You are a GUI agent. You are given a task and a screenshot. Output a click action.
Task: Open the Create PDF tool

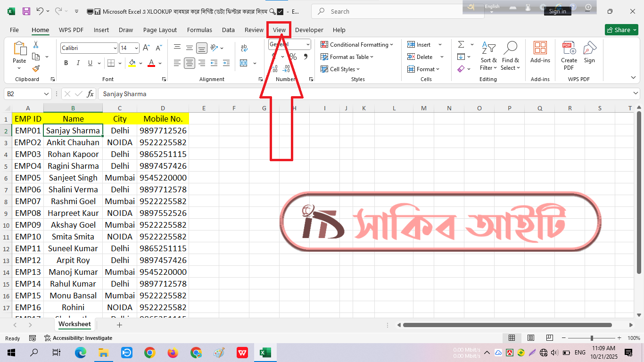pyautogui.click(x=569, y=56)
